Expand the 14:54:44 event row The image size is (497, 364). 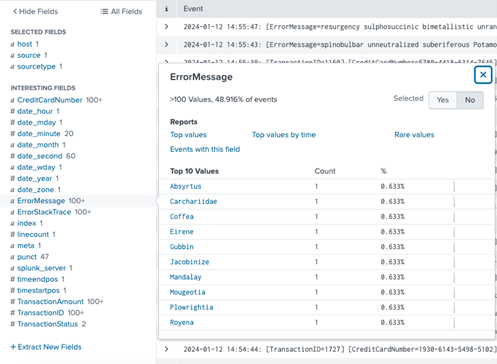click(166, 349)
